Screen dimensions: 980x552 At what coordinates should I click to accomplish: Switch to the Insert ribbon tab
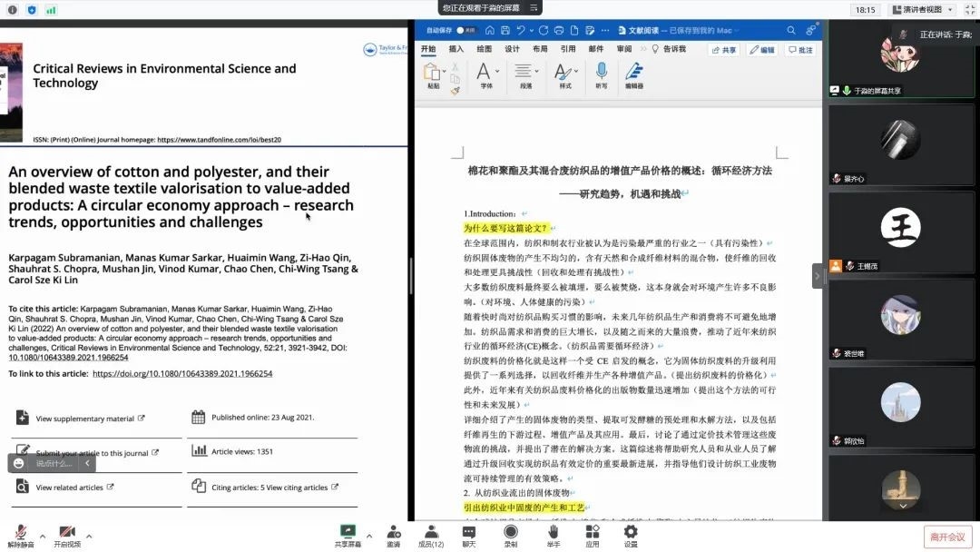[456, 49]
